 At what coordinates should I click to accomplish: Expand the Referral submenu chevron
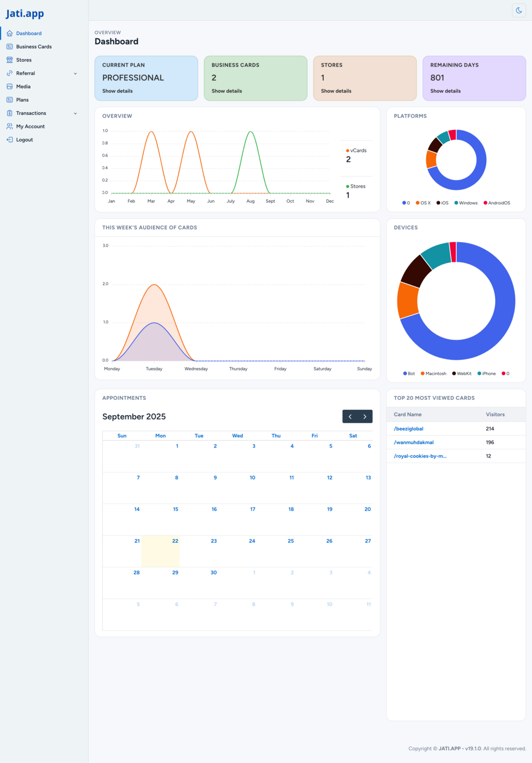pos(75,74)
